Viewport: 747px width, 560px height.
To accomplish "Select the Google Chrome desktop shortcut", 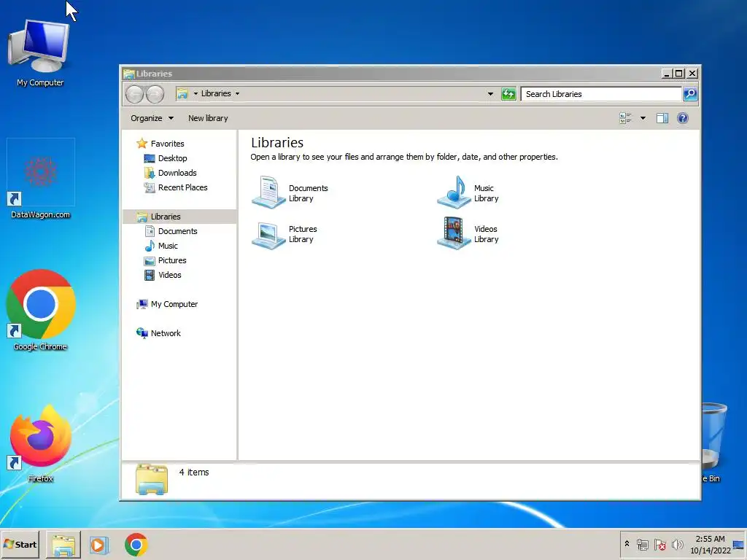I will point(41,311).
